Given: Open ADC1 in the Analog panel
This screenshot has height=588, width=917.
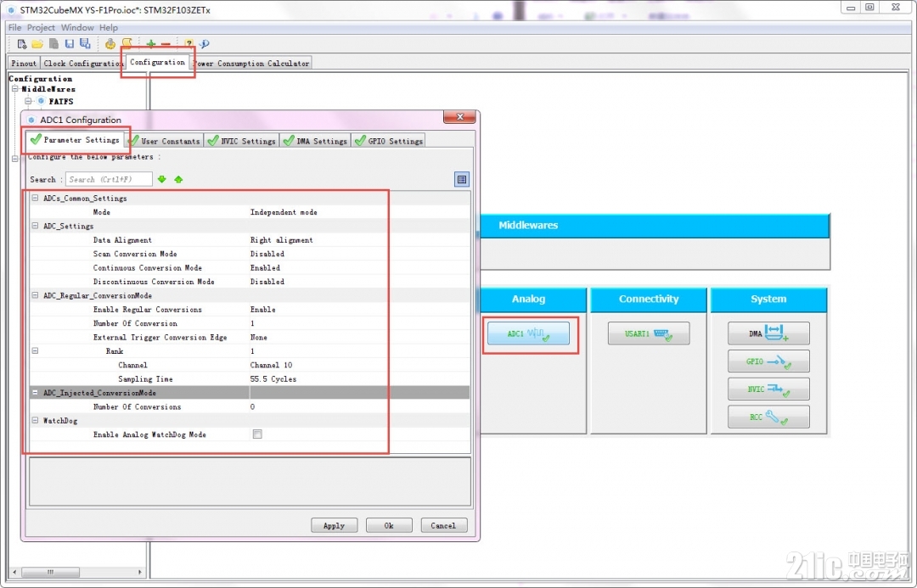Looking at the screenshot, I should point(528,333).
